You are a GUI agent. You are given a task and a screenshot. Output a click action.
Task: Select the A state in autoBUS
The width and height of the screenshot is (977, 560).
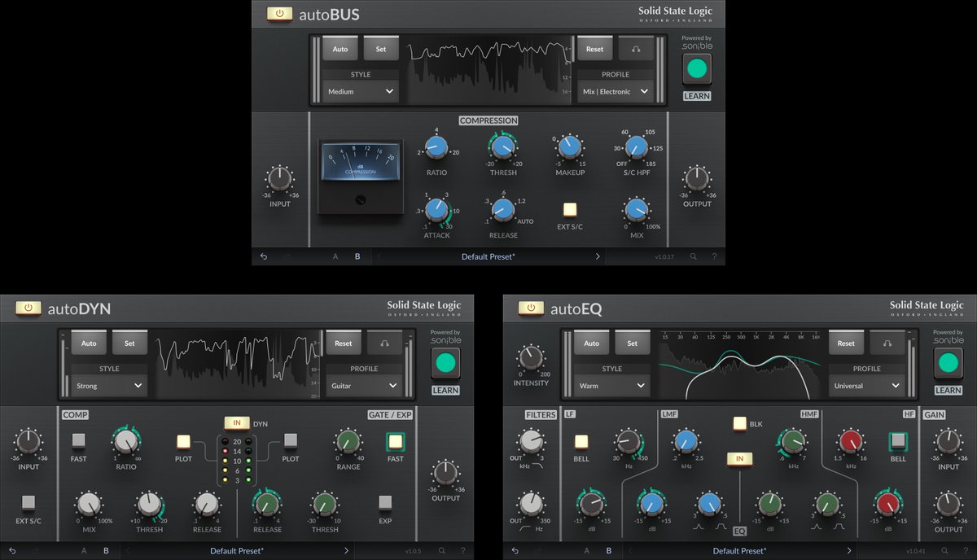[x=335, y=256]
